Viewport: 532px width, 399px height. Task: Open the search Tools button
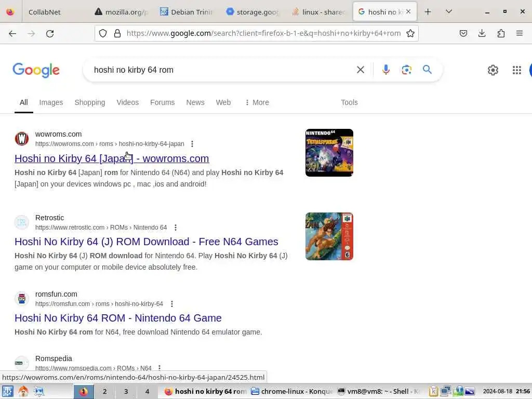349,102
